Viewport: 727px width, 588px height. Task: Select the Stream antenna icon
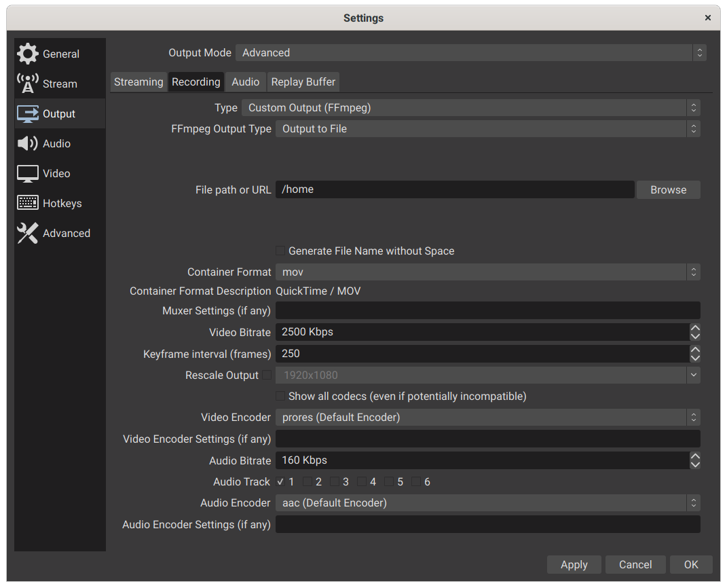tap(27, 84)
